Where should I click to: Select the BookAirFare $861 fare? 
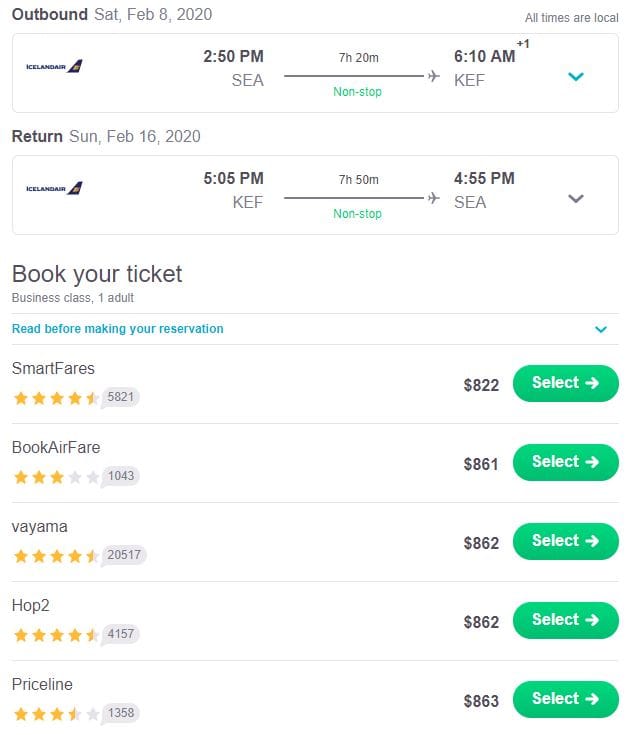click(x=565, y=462)
